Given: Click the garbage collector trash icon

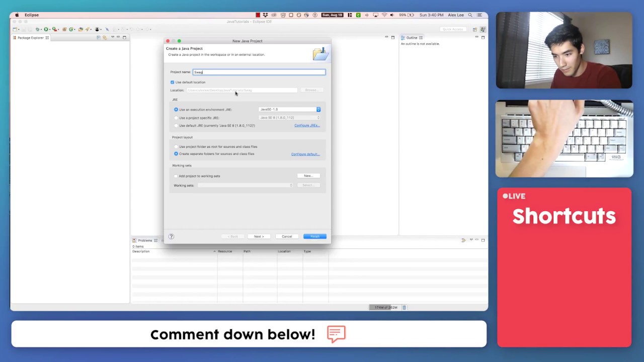Looking at the screenshot, I should pos(404,307).
